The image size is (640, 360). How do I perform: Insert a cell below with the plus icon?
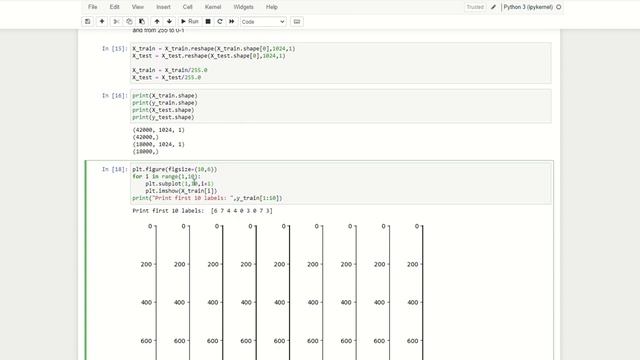[102, 22]
